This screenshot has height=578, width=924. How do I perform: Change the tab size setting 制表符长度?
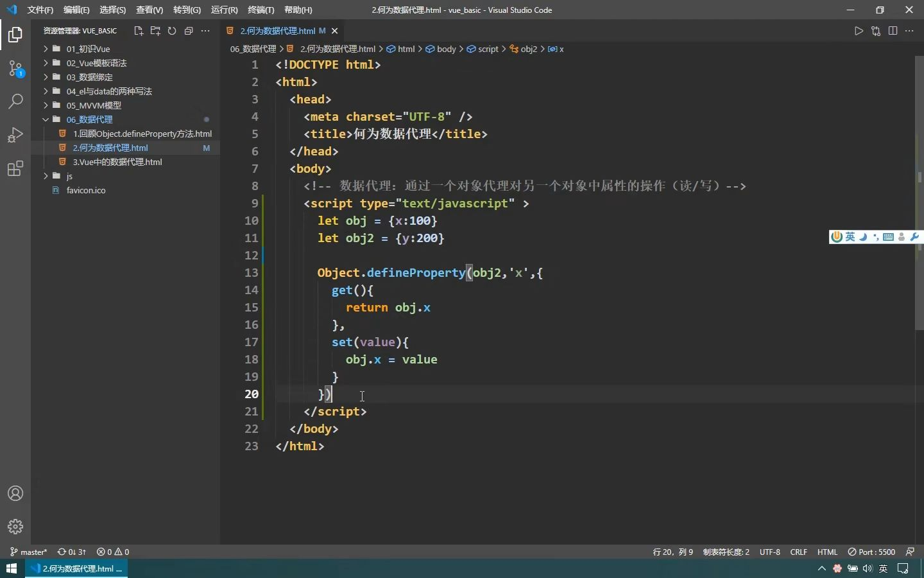[726, 552]
